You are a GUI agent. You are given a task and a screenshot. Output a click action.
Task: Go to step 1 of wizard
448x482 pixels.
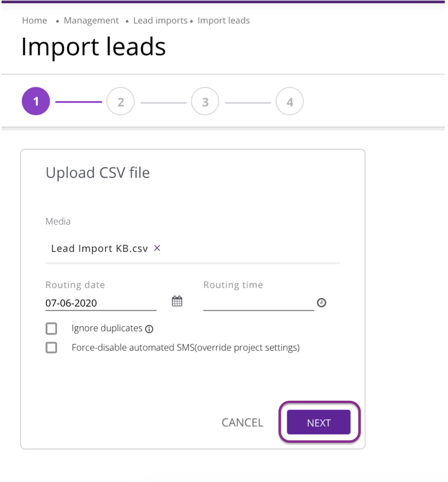36,102
